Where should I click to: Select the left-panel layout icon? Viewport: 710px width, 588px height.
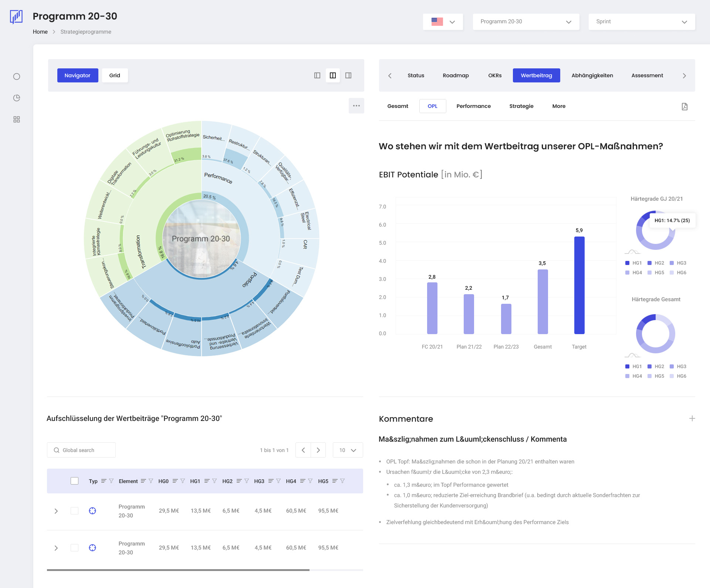(317, 75)
